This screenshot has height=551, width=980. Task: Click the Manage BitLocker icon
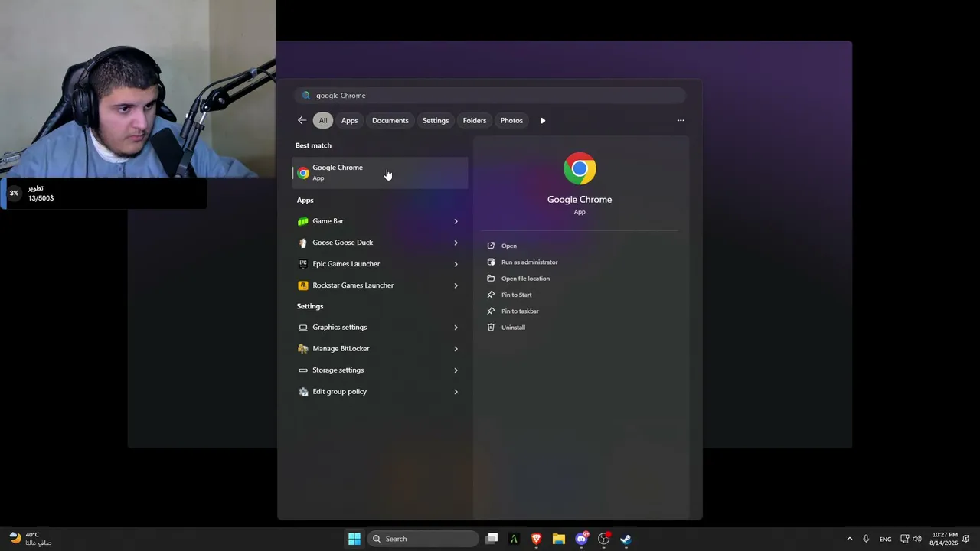pos(303,349)
